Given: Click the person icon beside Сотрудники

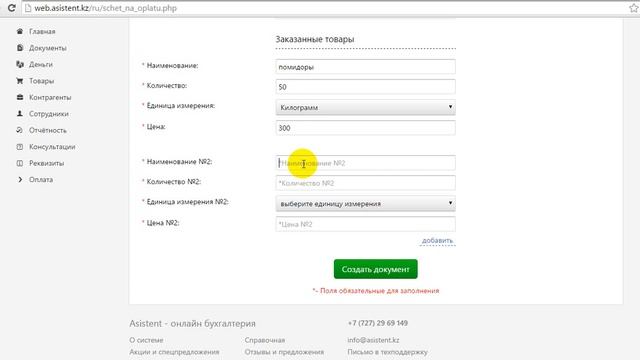Looking at the screenshot, I should coord(20,113).
